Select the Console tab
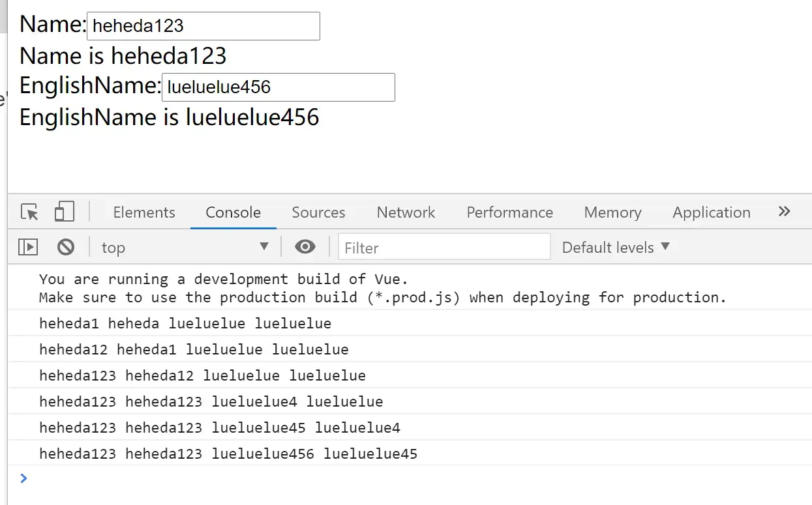812x505 pixels. pyautogui.click(x=233, y=212)
